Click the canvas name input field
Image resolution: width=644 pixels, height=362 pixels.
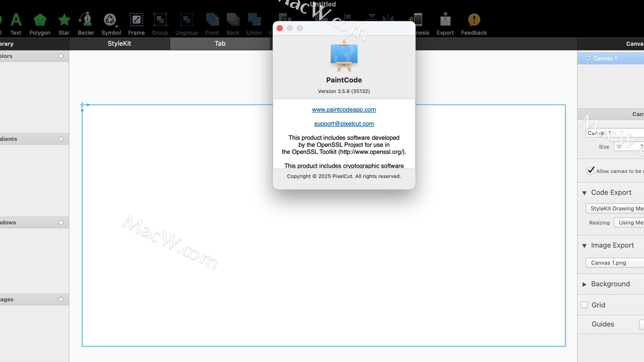(x=615, y=133)
